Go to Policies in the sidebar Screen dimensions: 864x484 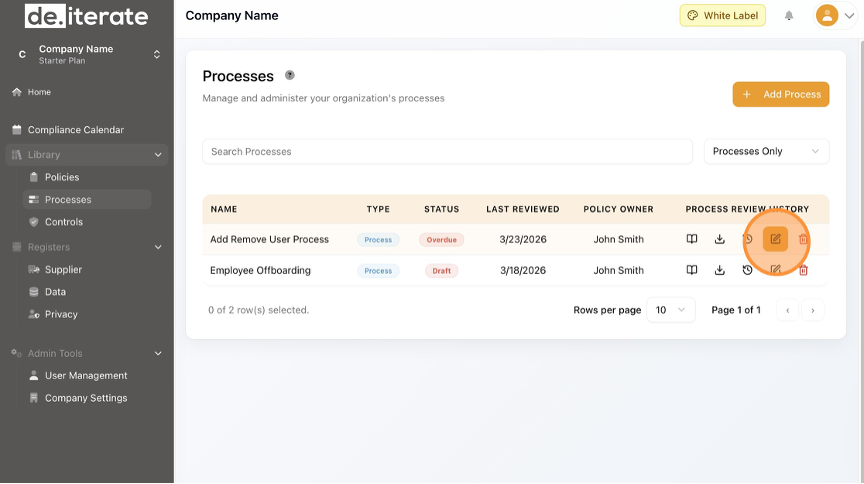[62, 177]
